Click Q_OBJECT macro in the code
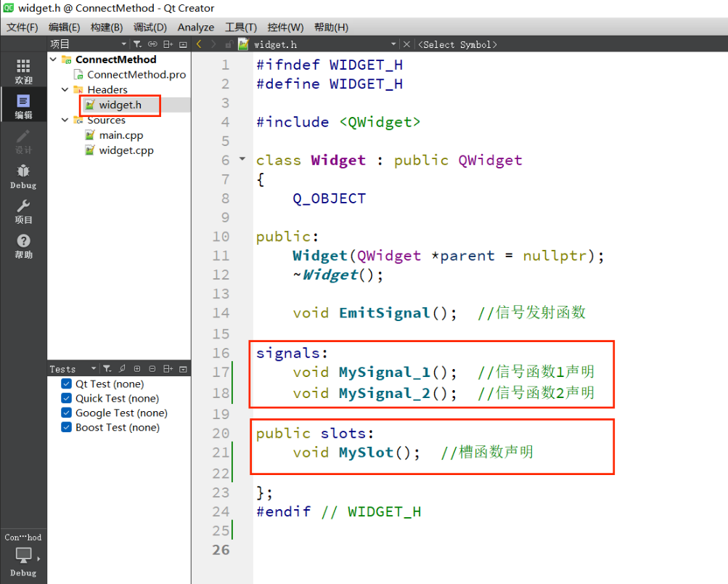This screenshot has width=728, height=584. coord(330,199)
